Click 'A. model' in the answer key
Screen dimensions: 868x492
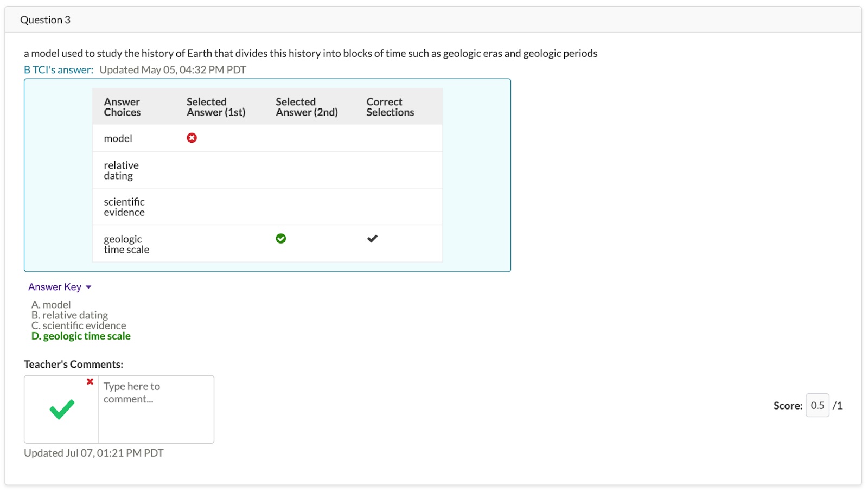(51, 305)
